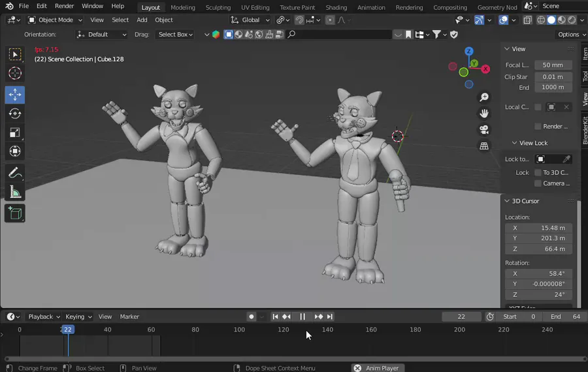588x372 pixels.
Task: Open the Drag Select Box dropdown
Action: point(176,35)
